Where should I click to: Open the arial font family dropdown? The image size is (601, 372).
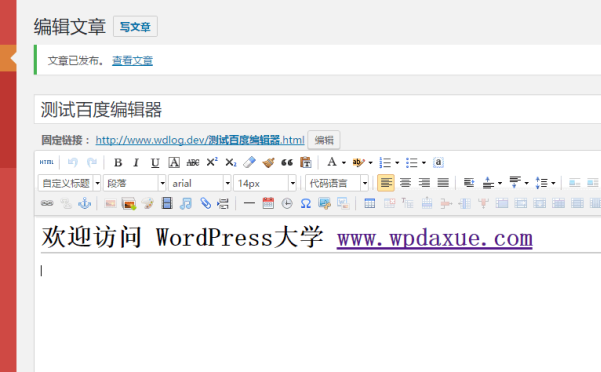point(200,183)
